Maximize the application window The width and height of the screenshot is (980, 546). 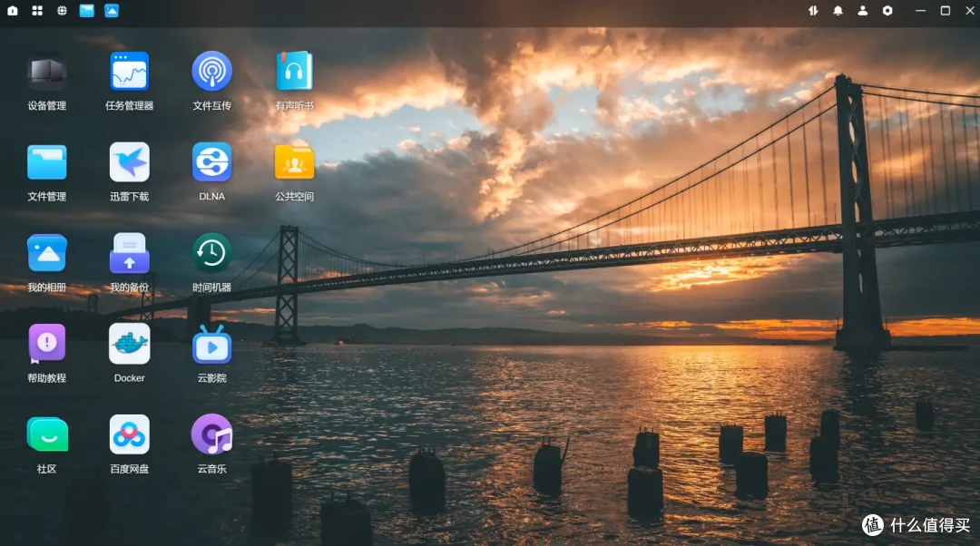[x=946, y=11]
